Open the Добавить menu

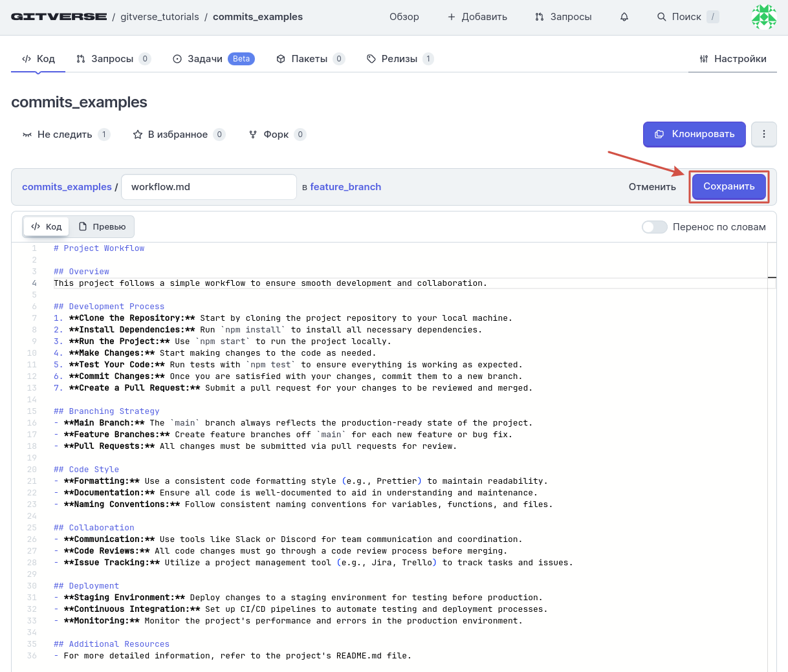click(x=477, y=17)
